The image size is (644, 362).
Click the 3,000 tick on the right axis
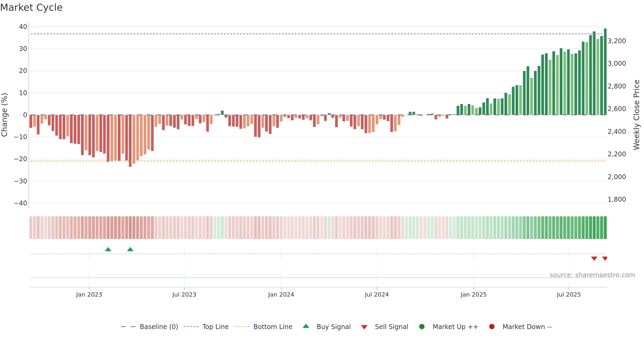617,64
